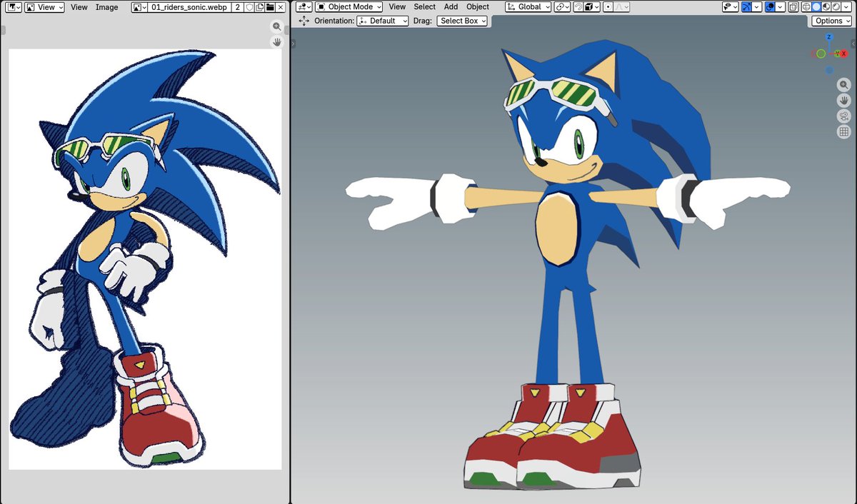Open the transform pivot point dropdown
The image size is (857, 504).
click(562, 7)
